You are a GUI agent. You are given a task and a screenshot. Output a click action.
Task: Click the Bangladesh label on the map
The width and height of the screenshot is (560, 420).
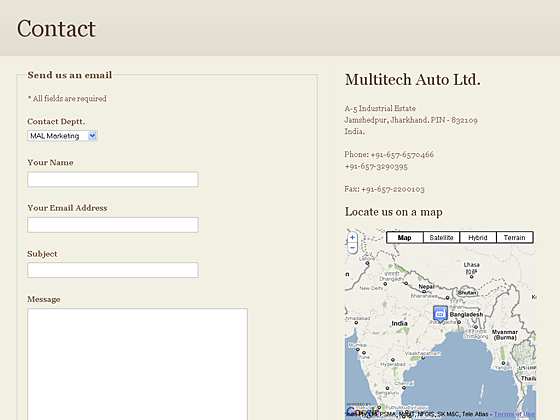pos(466,314)
